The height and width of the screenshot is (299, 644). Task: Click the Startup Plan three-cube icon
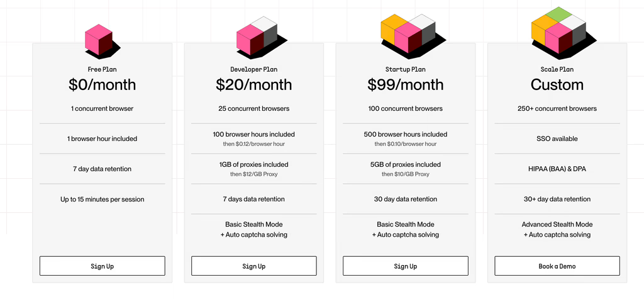click(413, 34)
